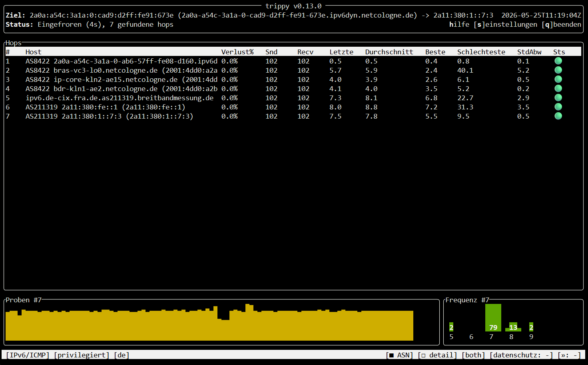The image size is (588, 365).
Task: Click the [datenschutz: -] privacy indicator
Action: 521,355
